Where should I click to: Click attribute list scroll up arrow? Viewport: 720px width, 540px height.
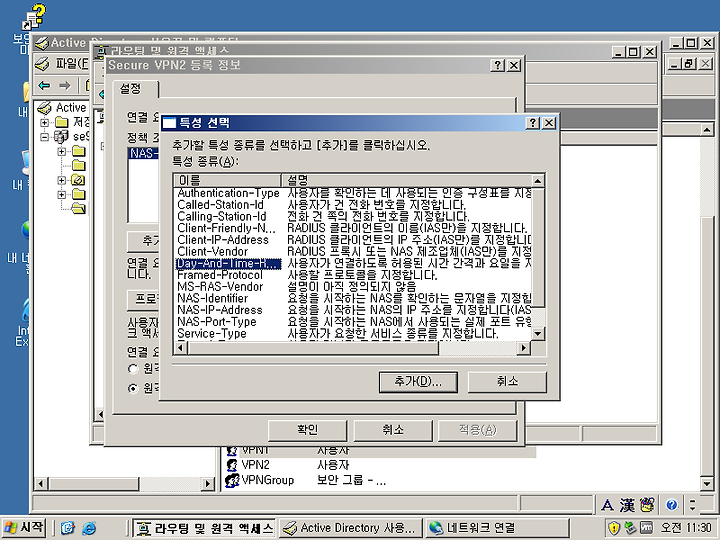538,180
